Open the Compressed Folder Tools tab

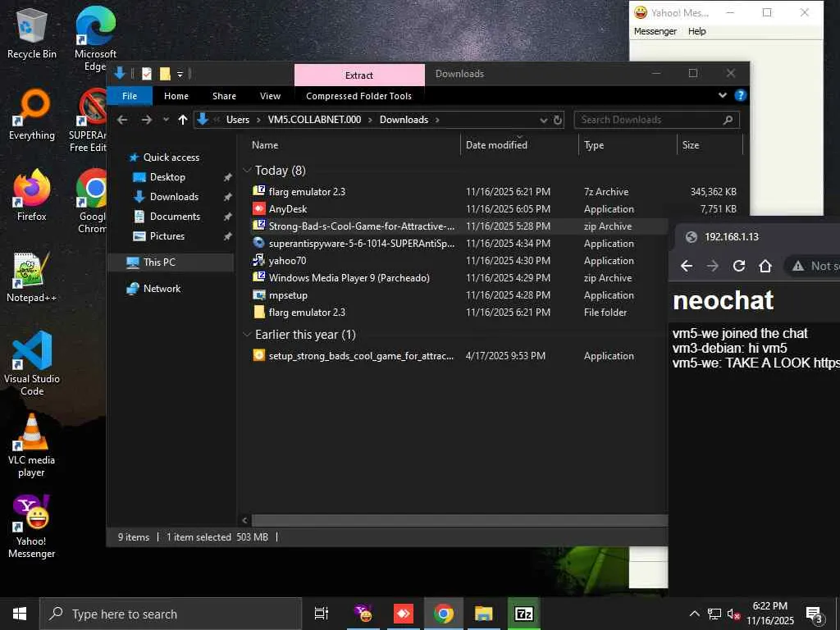(x=359, y=96)
